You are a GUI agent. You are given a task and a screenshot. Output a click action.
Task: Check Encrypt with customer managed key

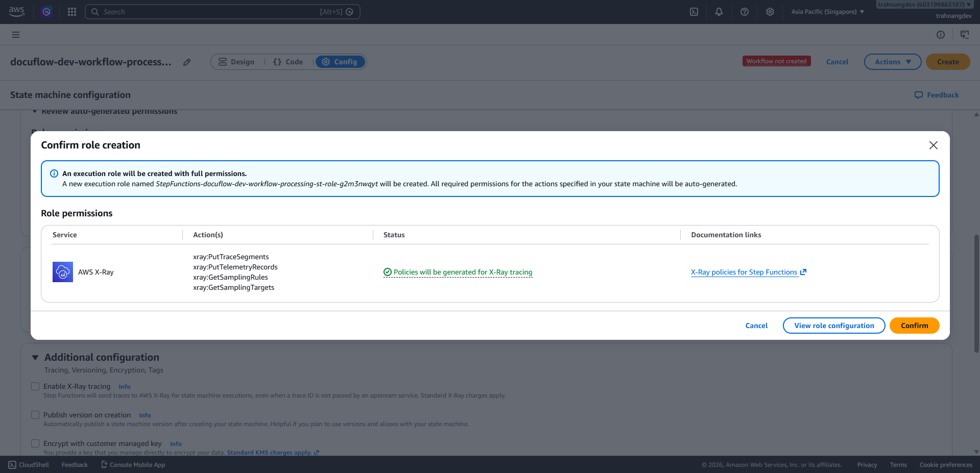(x=35, y=443)
